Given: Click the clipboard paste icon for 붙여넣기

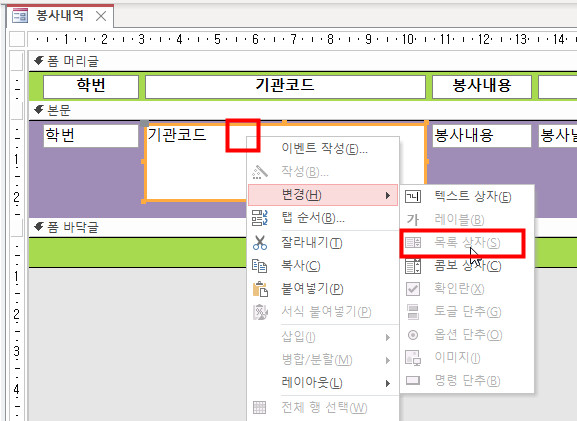Looking at the screenshot, I should [260, 289].
